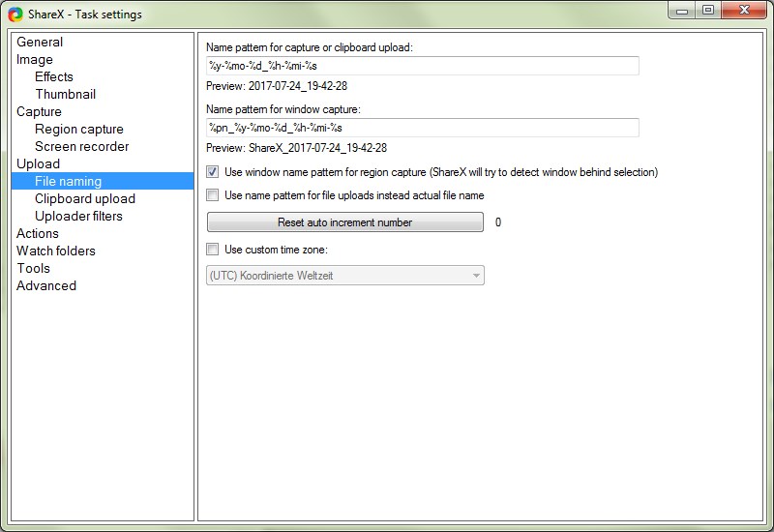Viewport: 774px width, 532px height.
Task: Tick 'Use name pattern for file uploads' checkbox
Action: coord(213,195)
